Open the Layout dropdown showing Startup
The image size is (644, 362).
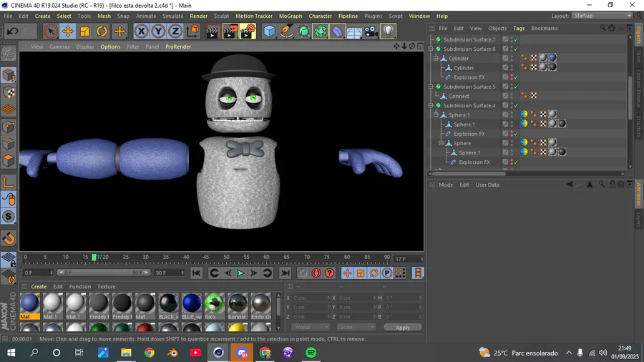pos(602,16)
